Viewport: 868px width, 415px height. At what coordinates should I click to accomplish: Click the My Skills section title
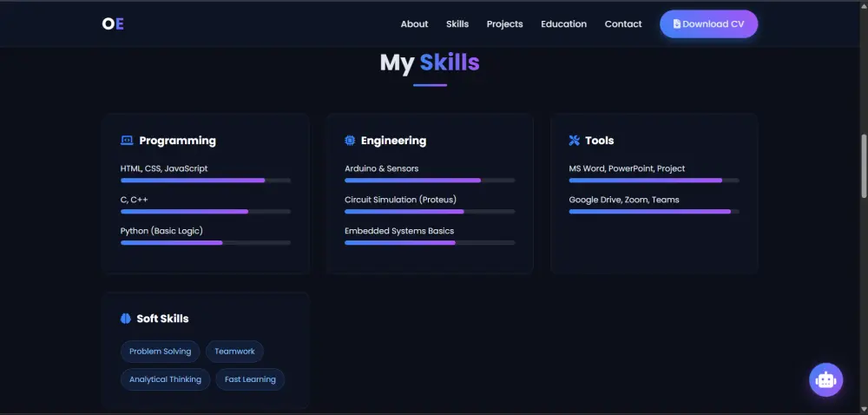(x=430, y=63)
